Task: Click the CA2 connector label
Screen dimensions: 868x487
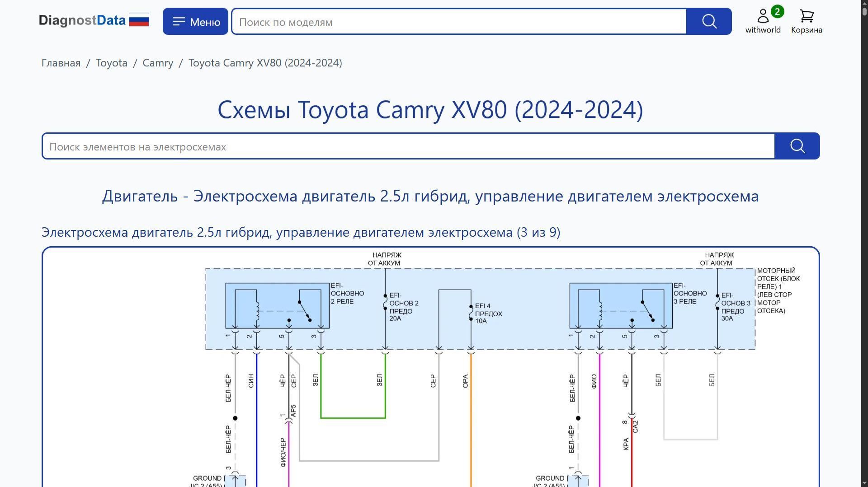Action: [x=635, y=426]
